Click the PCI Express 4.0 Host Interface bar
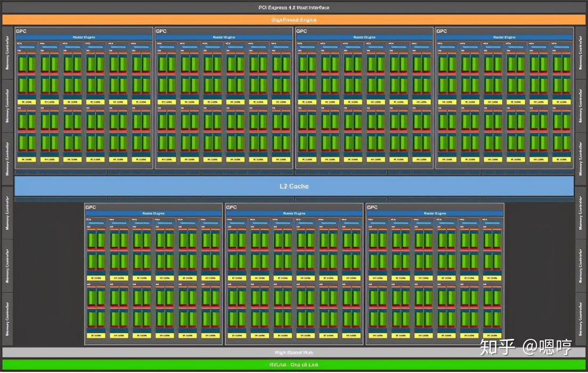Image resolution: width=588 pixels, height=373 pixels. (x=293, y=7)
